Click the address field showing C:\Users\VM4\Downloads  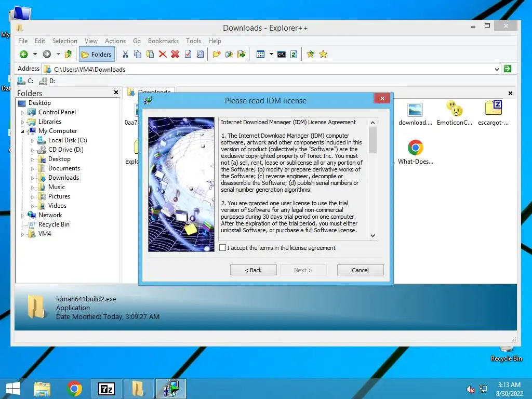(271, 70)
